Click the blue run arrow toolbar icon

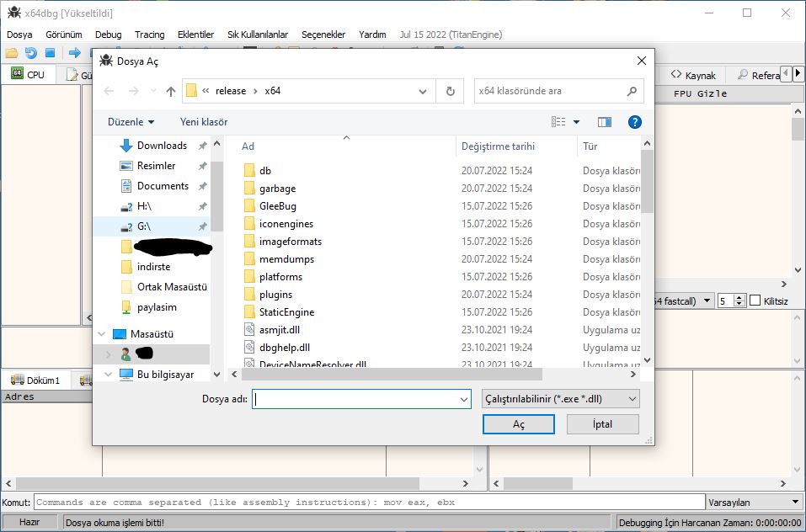74,53
